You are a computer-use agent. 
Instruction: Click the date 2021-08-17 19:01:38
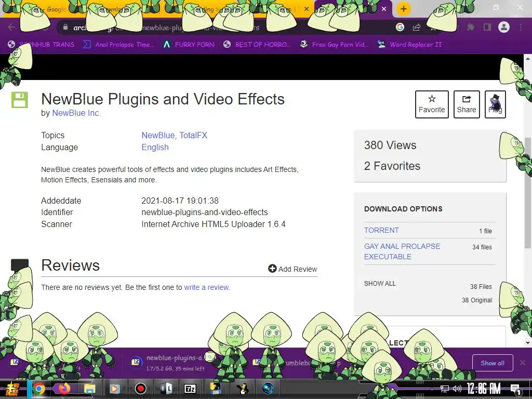180,201
